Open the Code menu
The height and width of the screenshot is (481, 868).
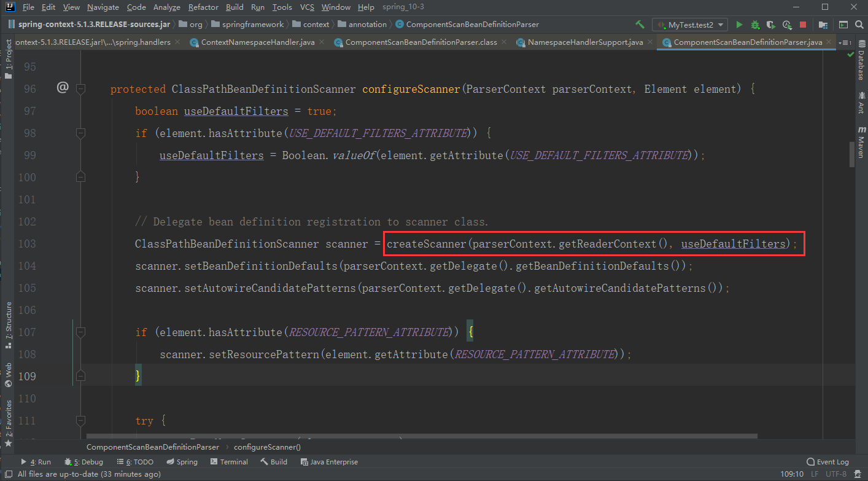[x=136, y=7]
